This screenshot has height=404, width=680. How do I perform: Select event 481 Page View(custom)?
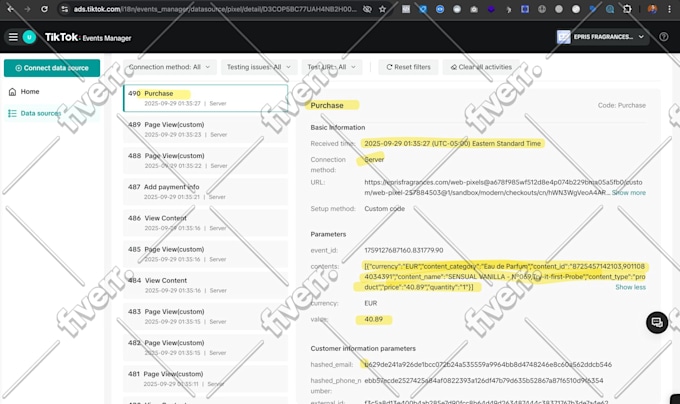[206, 379]
